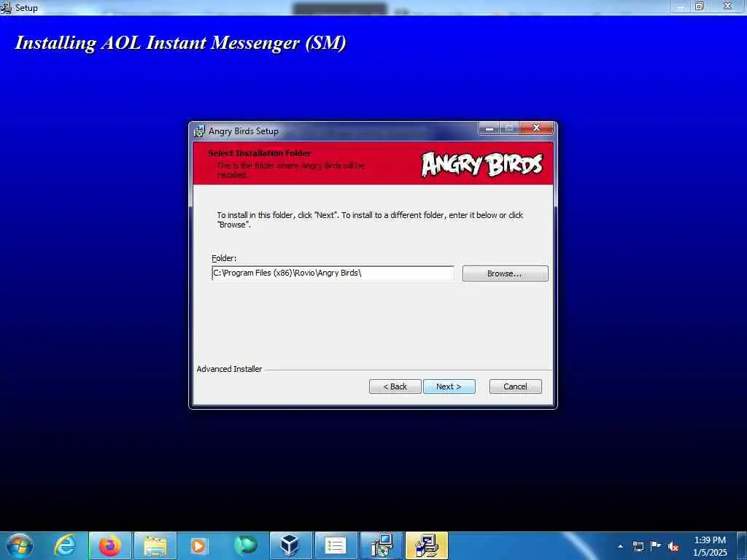Switch to the highlighted setup taskbar item
Viewport: 747px width, 560px height.
pos(426,545)
